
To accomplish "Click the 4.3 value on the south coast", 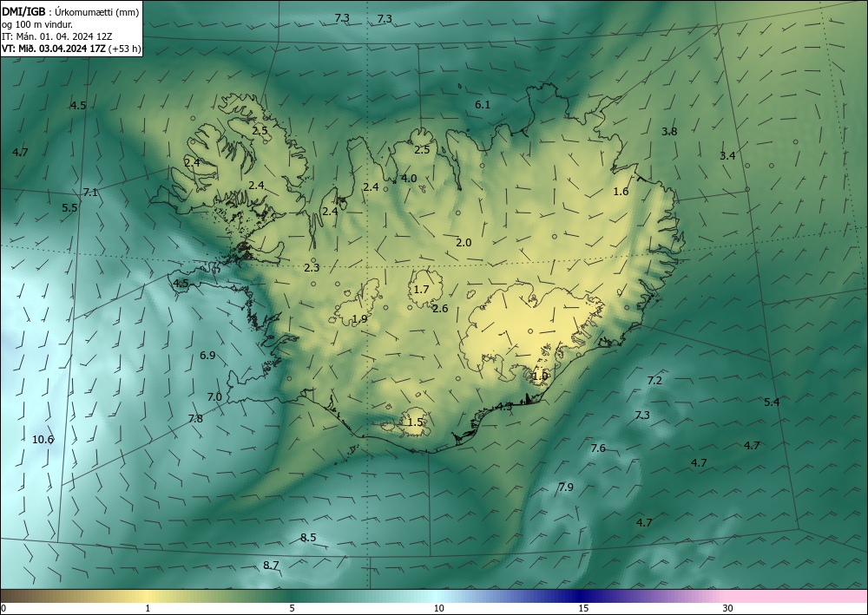I will [503, 407].
